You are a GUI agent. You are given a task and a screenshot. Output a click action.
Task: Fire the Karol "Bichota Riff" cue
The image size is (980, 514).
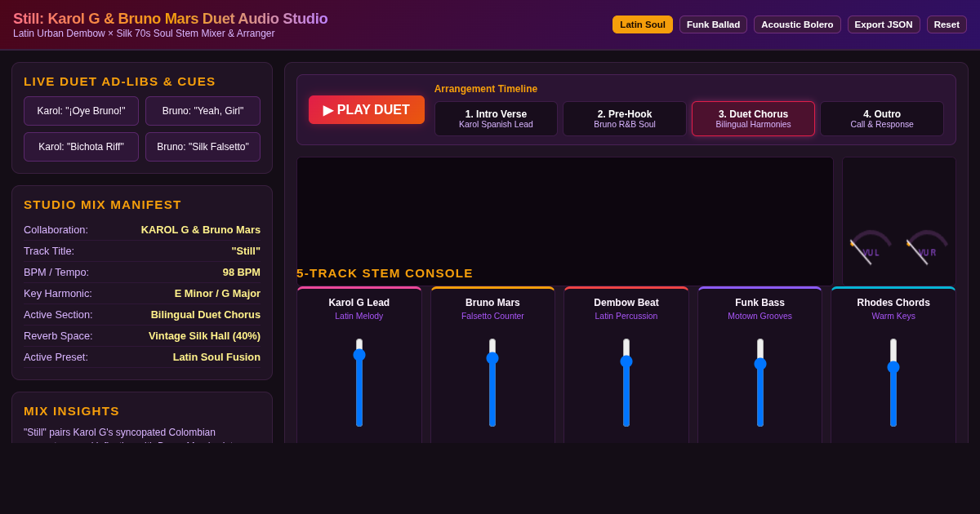click(x=81, y=147)
